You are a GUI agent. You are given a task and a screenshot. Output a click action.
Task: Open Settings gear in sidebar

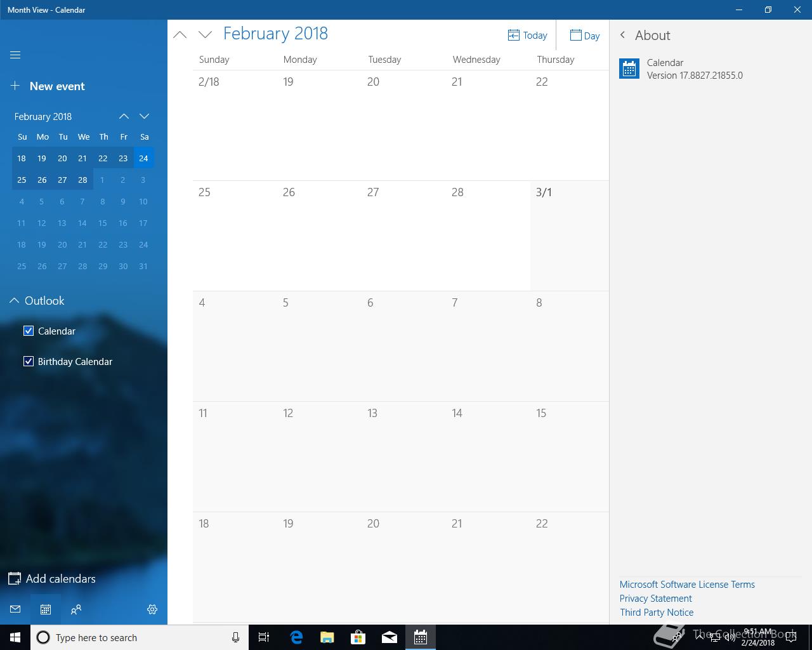(x=152, y=609)
